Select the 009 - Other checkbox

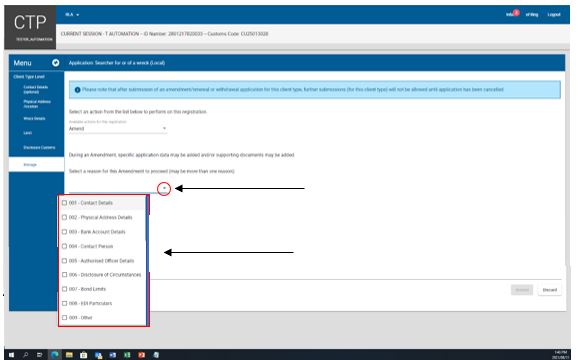[65, 318]
